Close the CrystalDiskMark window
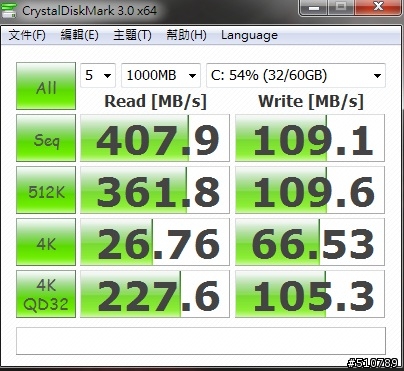The image size is (404, 371). [x=378, y=7]
